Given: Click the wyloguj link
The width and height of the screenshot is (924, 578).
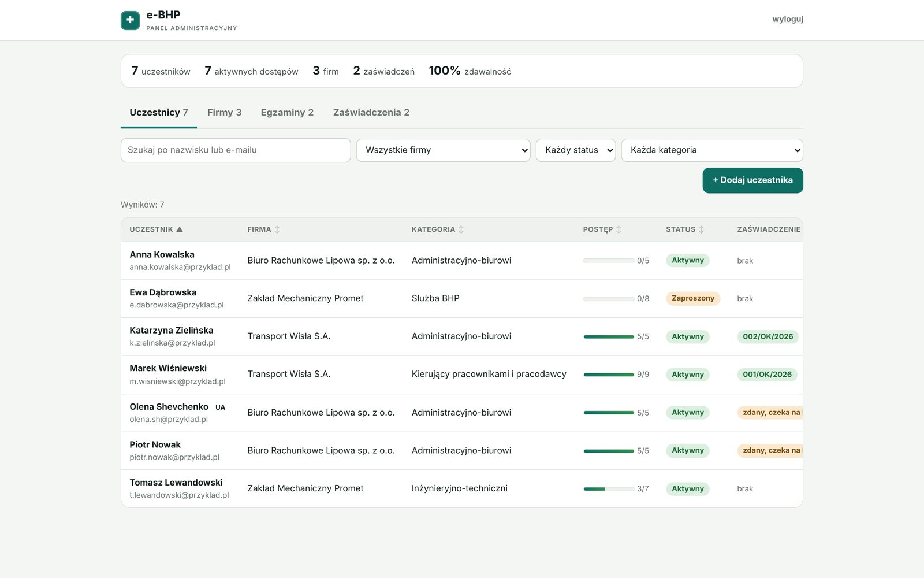Looking at the screenshot, I should [x=788, y=19].
